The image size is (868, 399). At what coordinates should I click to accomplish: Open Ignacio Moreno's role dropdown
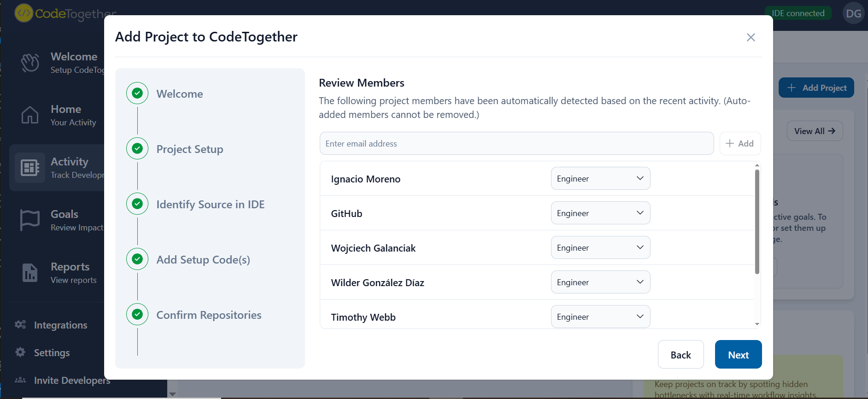tap(600, 178)
